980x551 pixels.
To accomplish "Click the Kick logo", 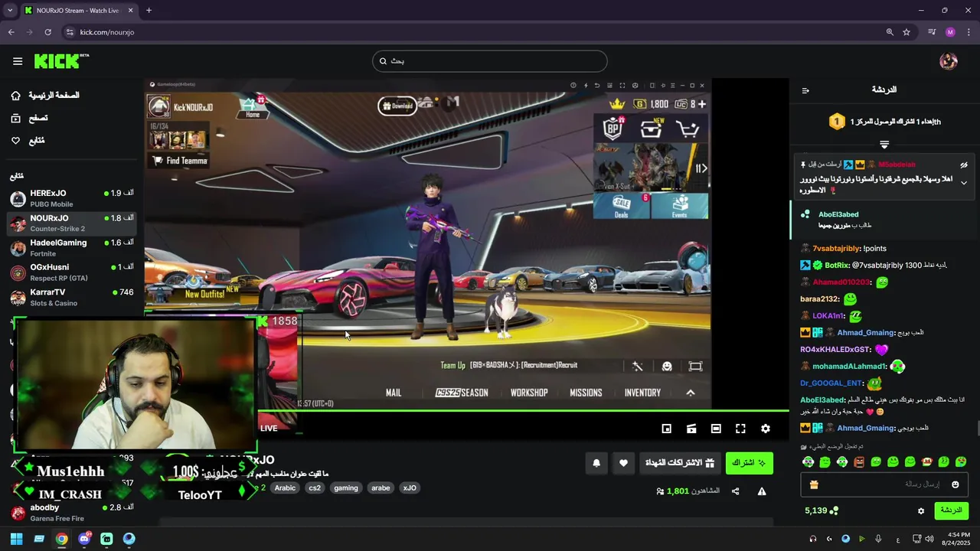I will 61,61.
